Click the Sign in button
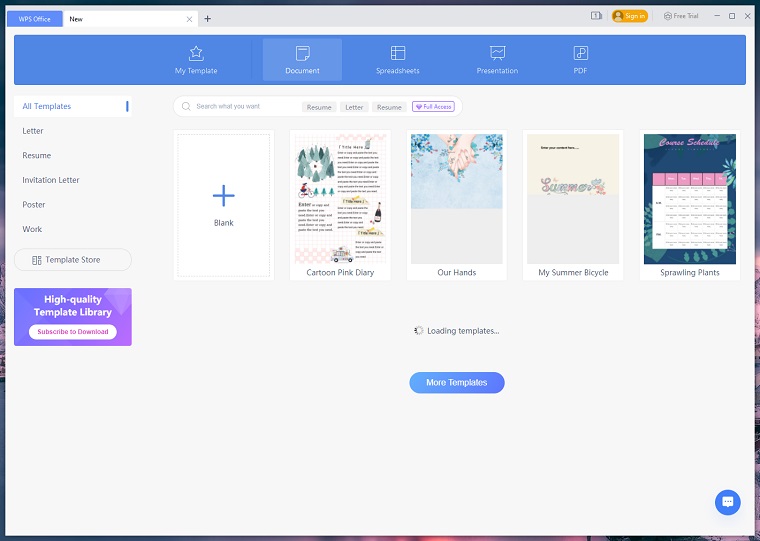Viewport: 760px width, 541px height. (630, 16)
